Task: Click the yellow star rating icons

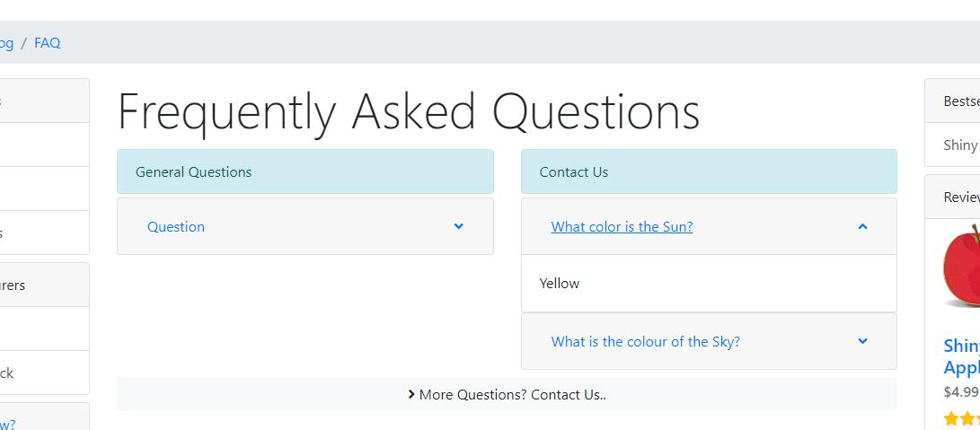Action: [962, 418]
